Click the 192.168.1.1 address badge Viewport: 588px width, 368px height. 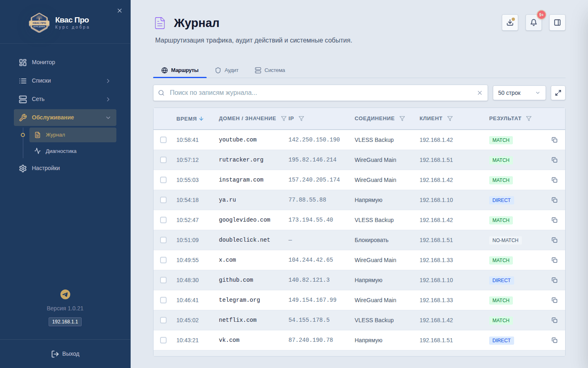[x=65, y=322]
